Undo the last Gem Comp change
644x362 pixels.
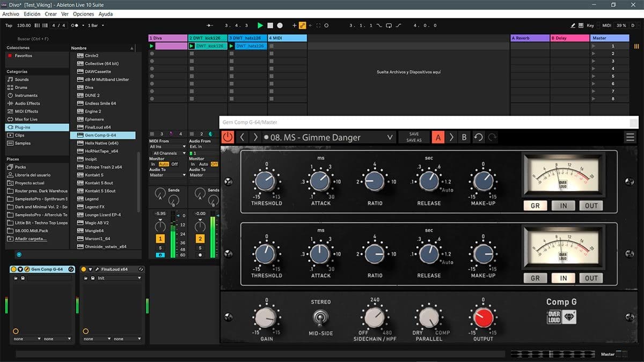click(x=478, y=137)
